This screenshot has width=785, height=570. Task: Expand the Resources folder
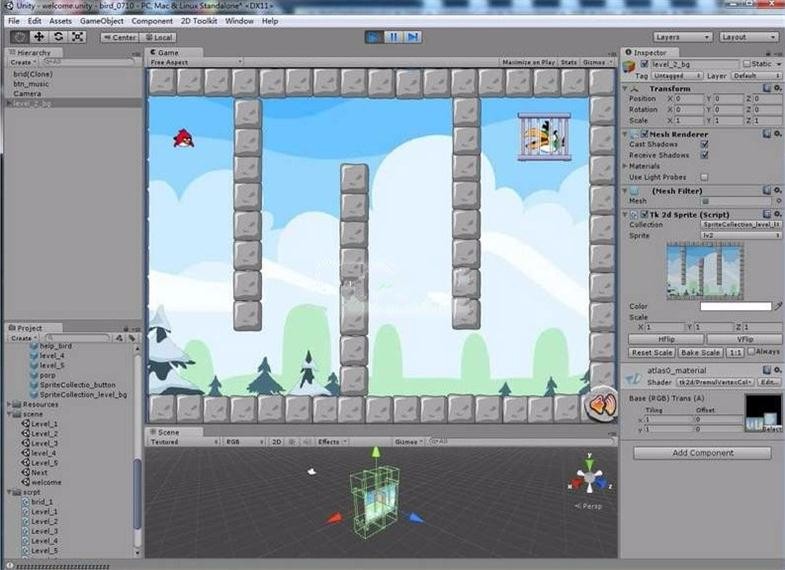click(x=9, y=404)
